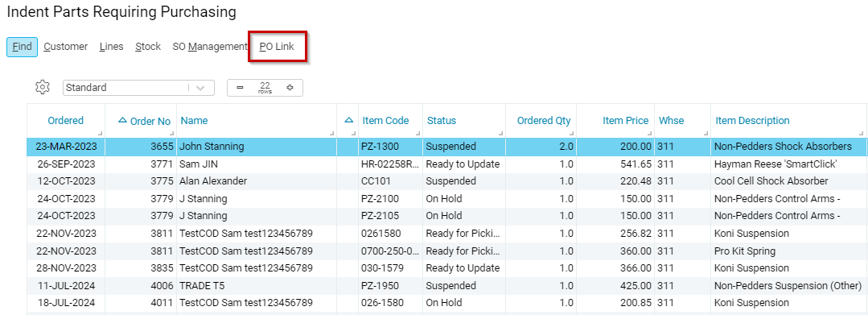Click the Alan Alexander name cell
The height and width of the screenshot is (315, 868).
tap(213, 181)
